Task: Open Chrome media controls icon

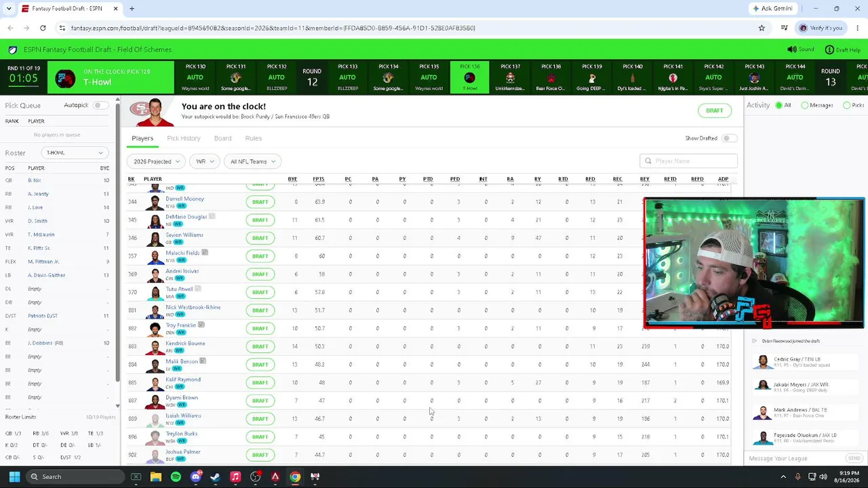Action: pos(785,28)
